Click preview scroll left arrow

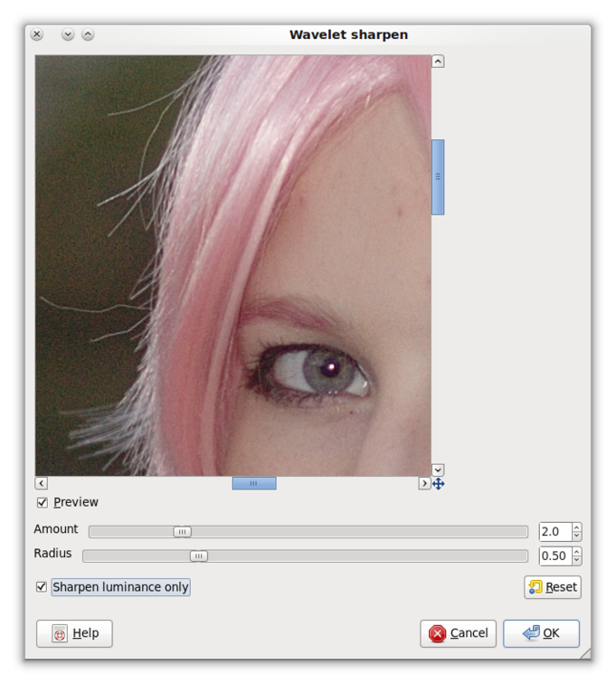click(x=41, y=483)
